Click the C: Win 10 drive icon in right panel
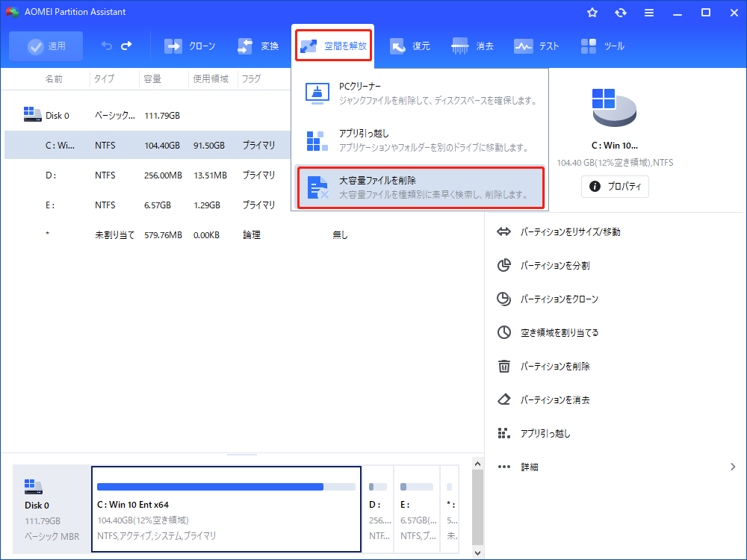Image resolution: width=747 pixels, height=560 pixels. pyautogui.click(x=614, y=108)
